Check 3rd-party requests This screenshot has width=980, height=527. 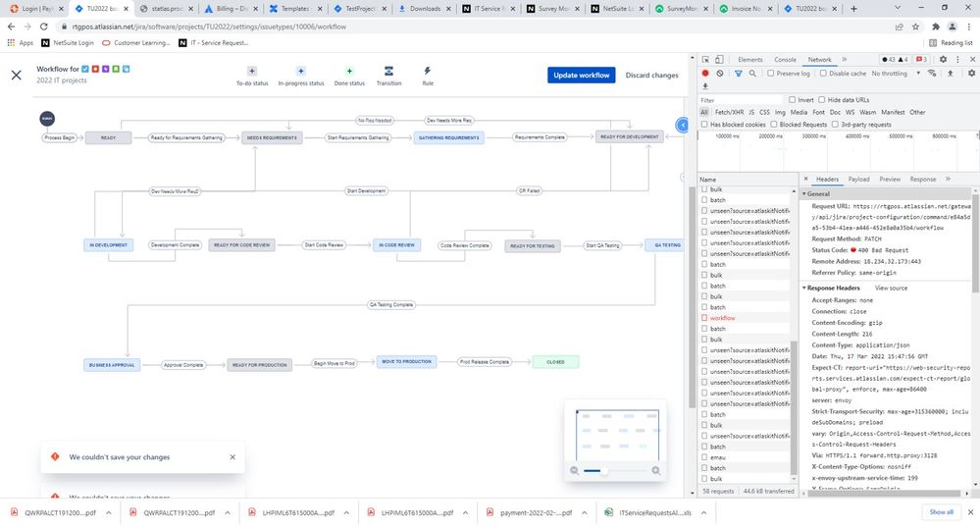(x=835, y=125)
